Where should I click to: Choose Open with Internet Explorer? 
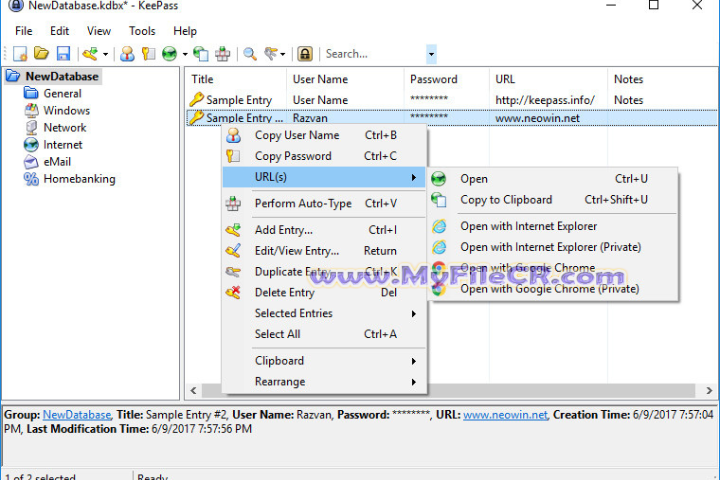pyautogui.click(x=553, y=226)
